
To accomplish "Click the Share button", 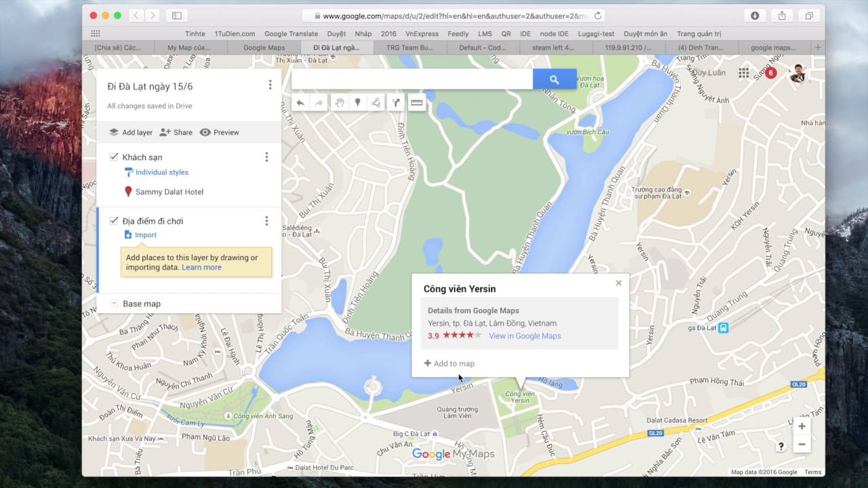I will 176,132.
